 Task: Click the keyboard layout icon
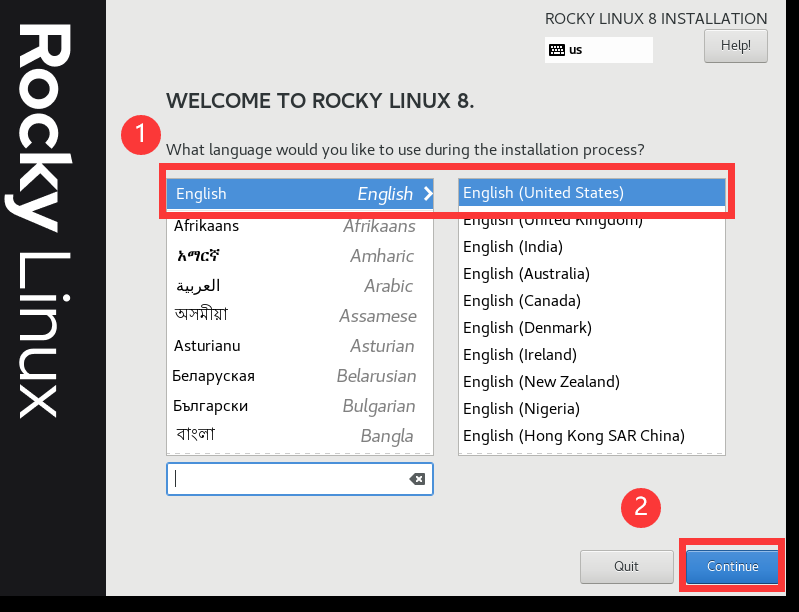tap(556, 50)
